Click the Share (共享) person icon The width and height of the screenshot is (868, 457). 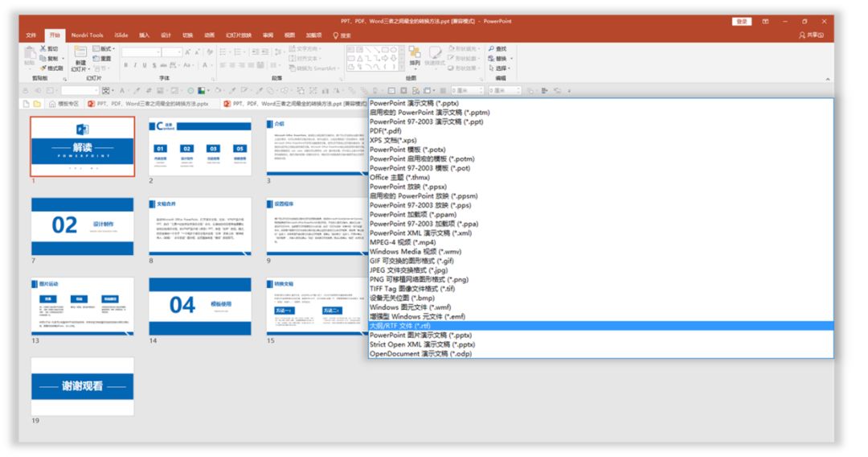click(x=801, y=35)
